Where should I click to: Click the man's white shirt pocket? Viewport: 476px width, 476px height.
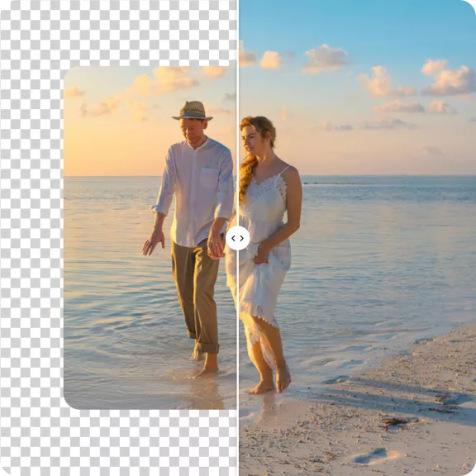(209, 178)
